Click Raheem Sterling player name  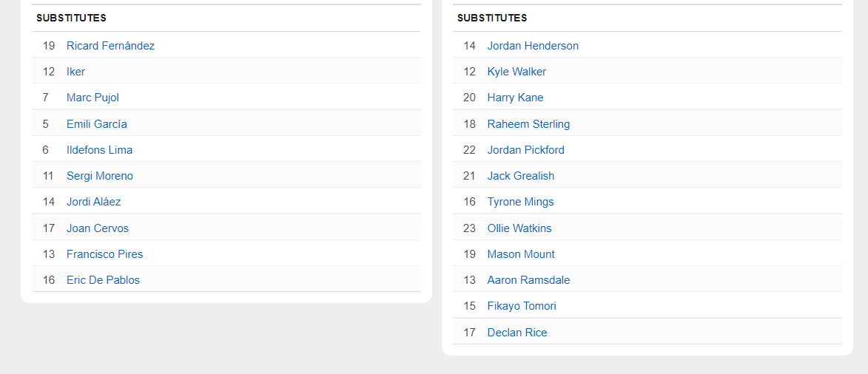pyautogui.click(x=528, y=124)
